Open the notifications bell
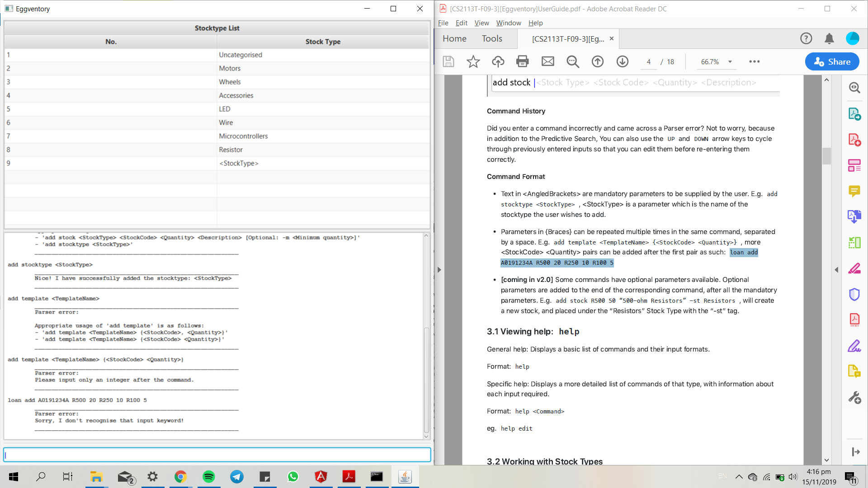 [829, 39]
